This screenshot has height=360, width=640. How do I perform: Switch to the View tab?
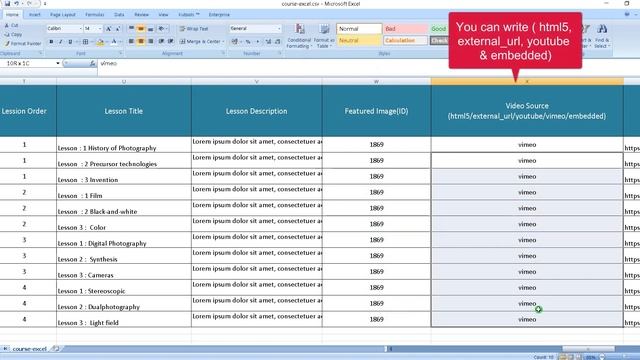tap(163, 15)
